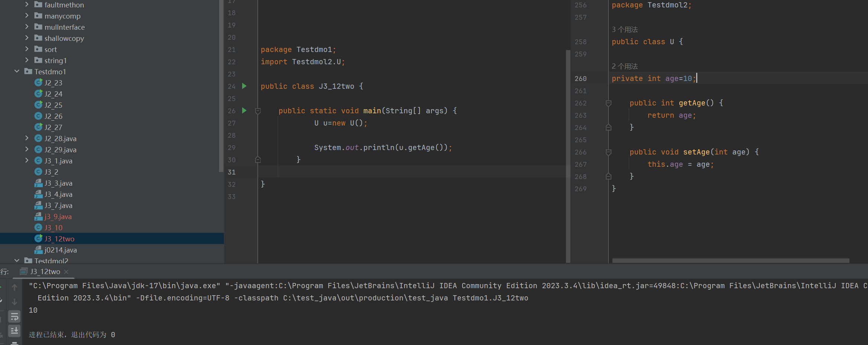
Task: Click line number 260 in right editor
Action: (581, 78)
